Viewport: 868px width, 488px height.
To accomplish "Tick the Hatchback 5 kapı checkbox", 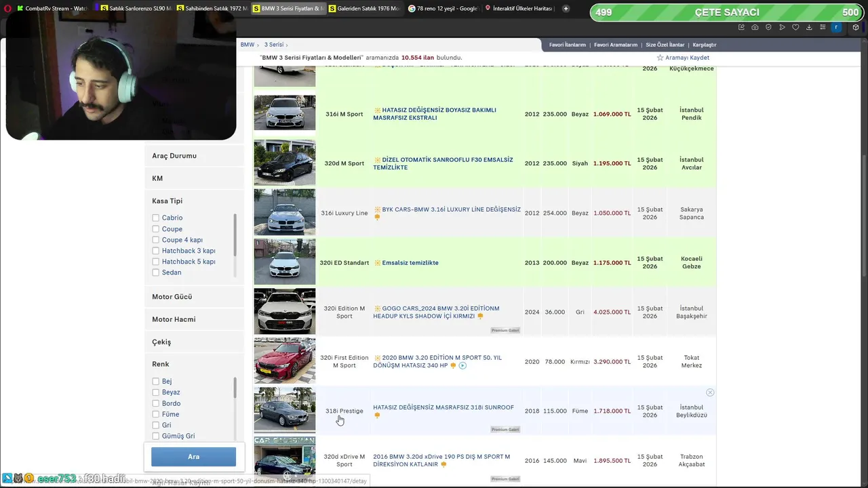I will coord(156,262).
